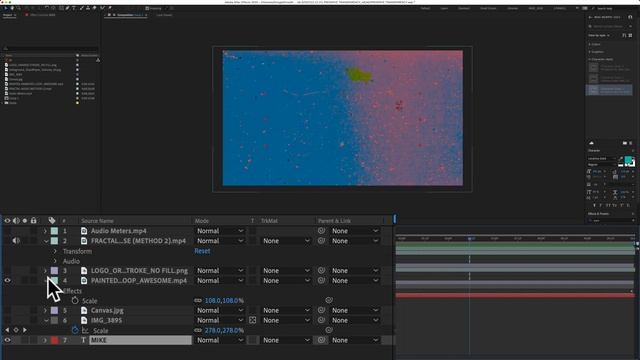Click the label tag column icon
This screenshot has height=360, width=640.
point(52,221)
